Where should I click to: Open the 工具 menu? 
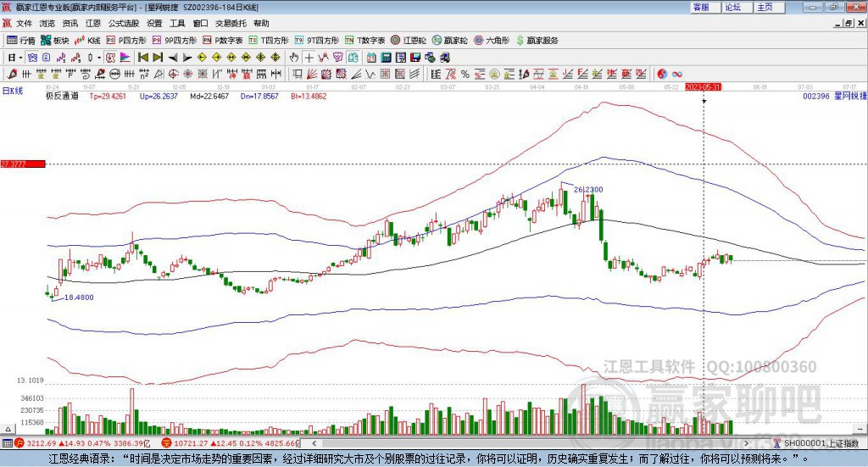point(177,23)
